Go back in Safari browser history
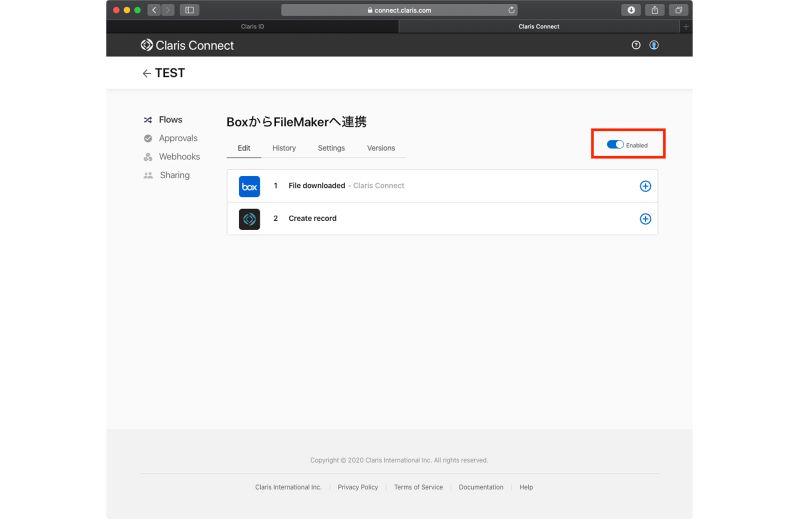The width and height of the screenshot is (800, 519). (x=154, y=10)
